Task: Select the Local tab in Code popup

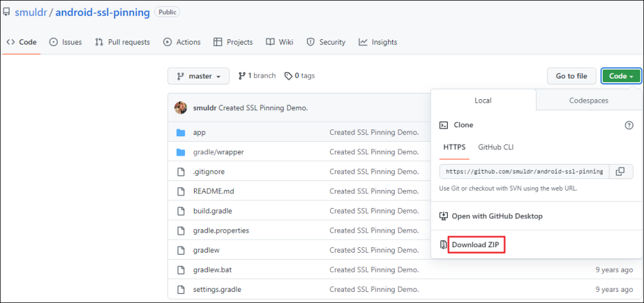Action: point(483,101)
